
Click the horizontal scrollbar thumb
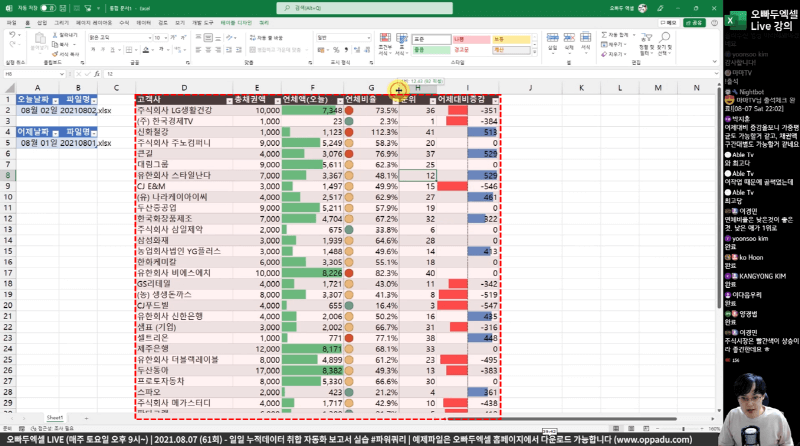(563, 418)
